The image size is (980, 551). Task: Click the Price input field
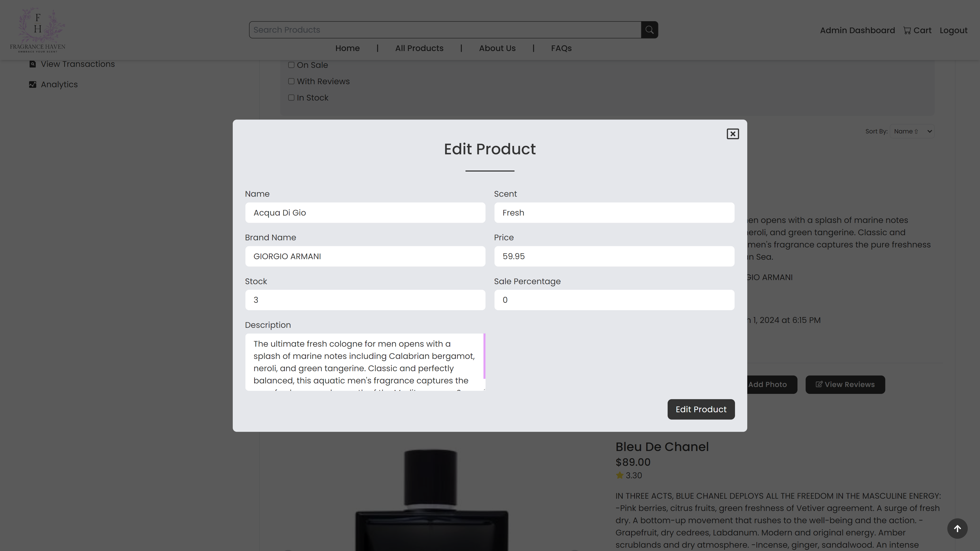(614, 256)
